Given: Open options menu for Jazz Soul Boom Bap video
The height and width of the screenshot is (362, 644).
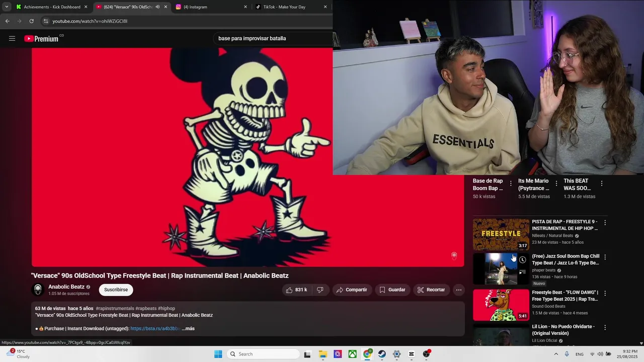Looking at the screenshot, I should click(605, 257).
